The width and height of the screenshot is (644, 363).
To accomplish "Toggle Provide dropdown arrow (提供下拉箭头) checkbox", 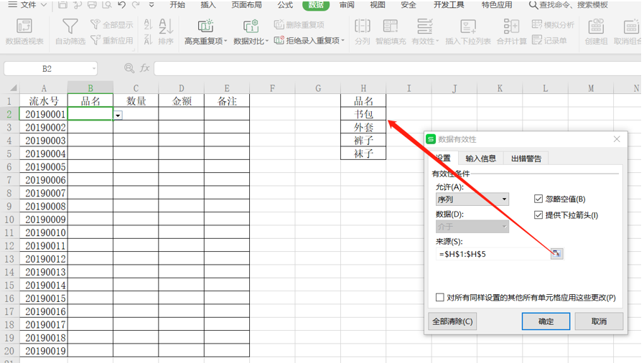I will 538,215.
